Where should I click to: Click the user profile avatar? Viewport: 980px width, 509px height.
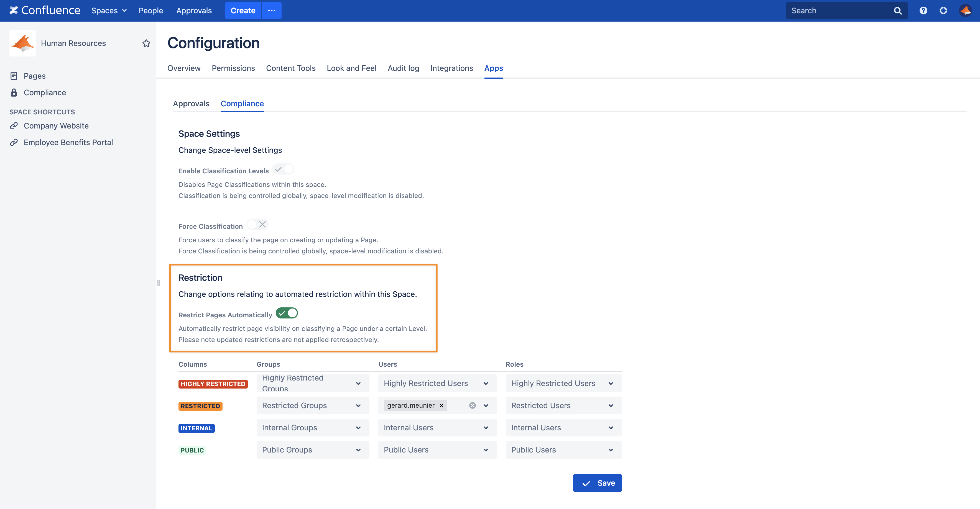(966, 11)
